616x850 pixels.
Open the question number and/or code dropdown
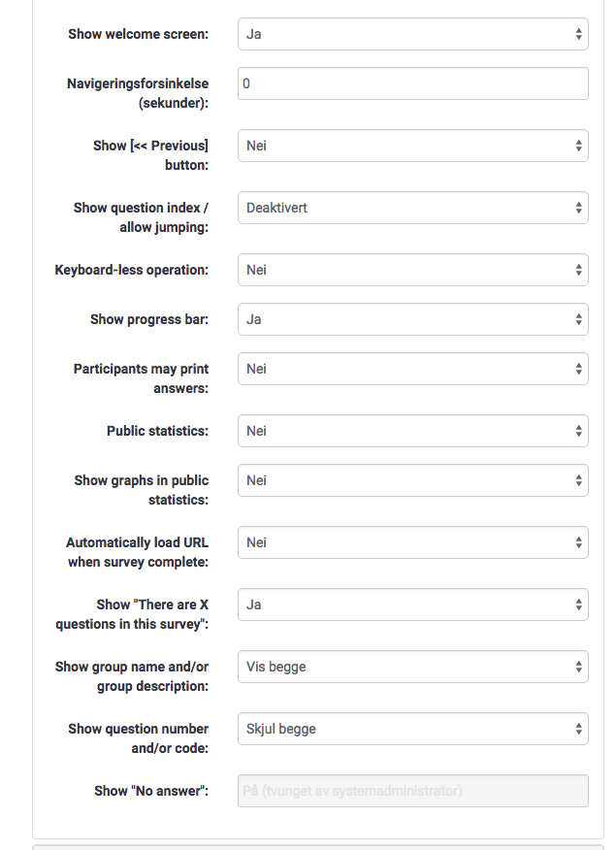point(412,729)
